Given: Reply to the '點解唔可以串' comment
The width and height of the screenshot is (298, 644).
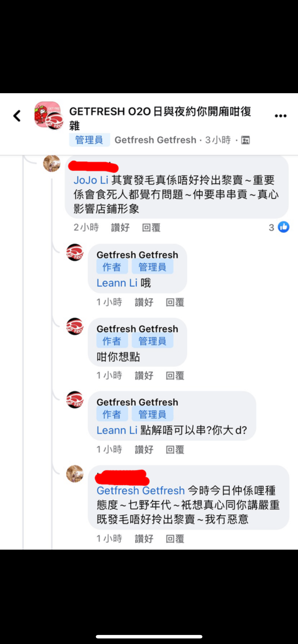Looking at the screenshot, I should [x=175, y=450].
